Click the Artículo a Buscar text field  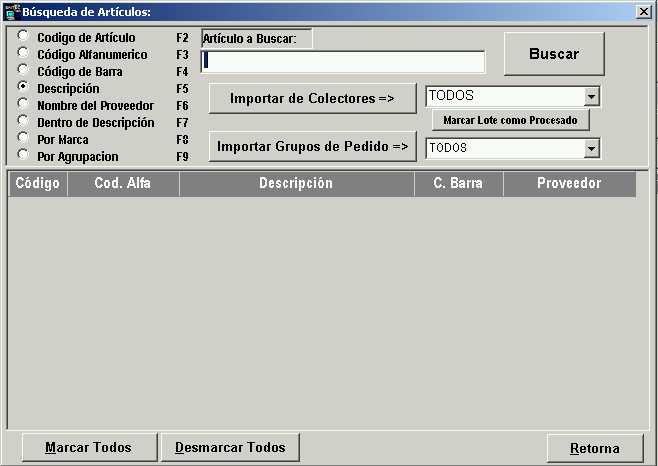343,61
